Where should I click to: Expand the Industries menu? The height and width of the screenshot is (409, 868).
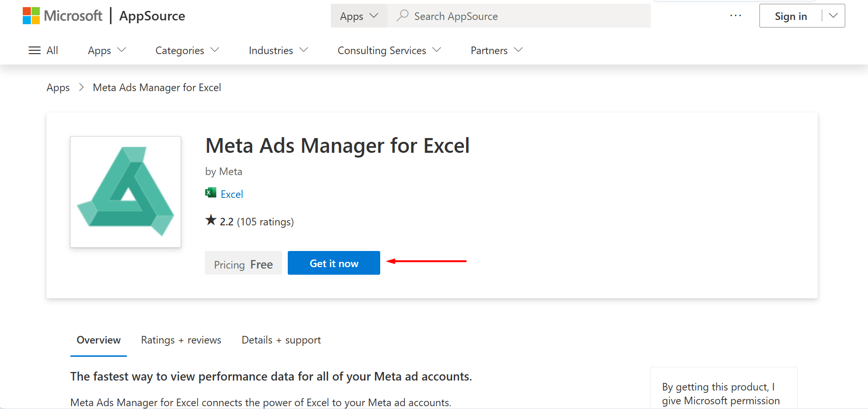click(278, 50)
